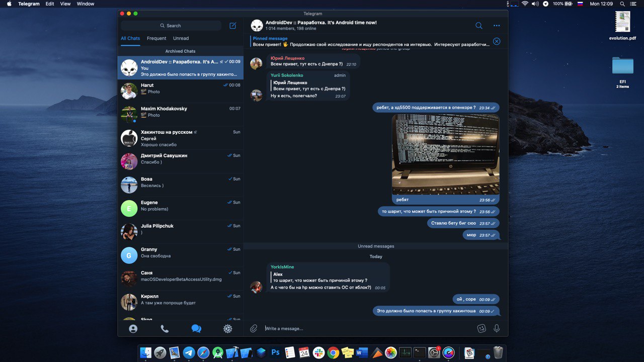Open Xcode from the Dock
The width and height of the screenshot is (644, 362).
coord(232,353)
